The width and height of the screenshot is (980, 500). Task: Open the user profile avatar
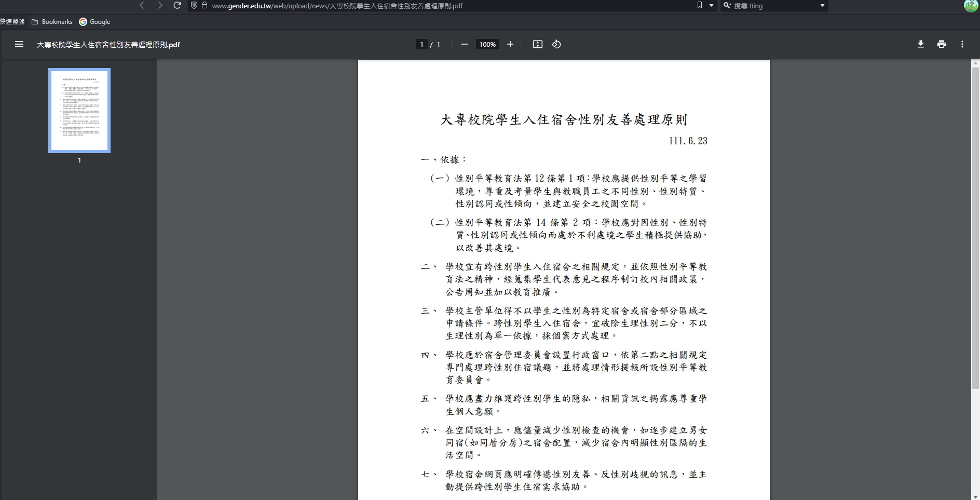pyautogui.click(x=971, y=6)
